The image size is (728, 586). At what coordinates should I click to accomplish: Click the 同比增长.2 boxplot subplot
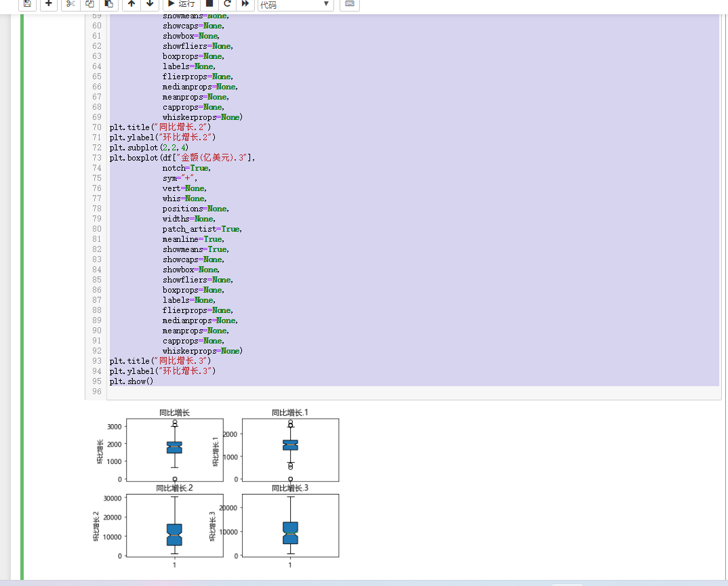(x=175, y=526)
